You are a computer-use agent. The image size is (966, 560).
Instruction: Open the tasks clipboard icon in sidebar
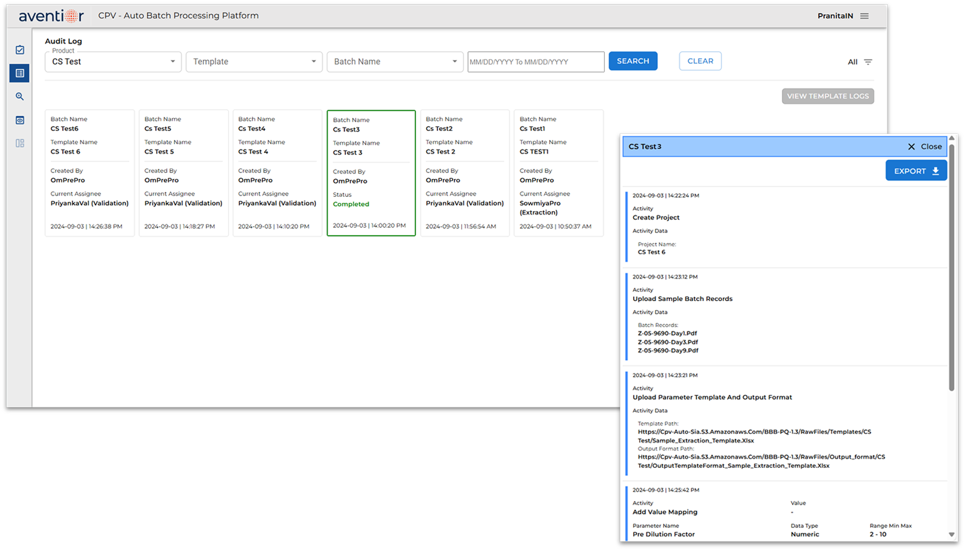coord(19,49)
